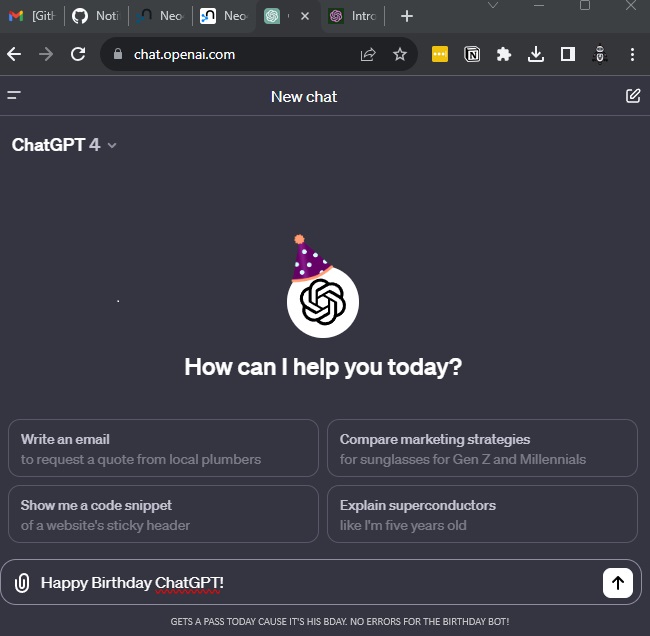Close the active ChatGPT tab
Image resolution: width=650 pixels, height=636 pixels.
pyautogui.click(x=305, y=16)
